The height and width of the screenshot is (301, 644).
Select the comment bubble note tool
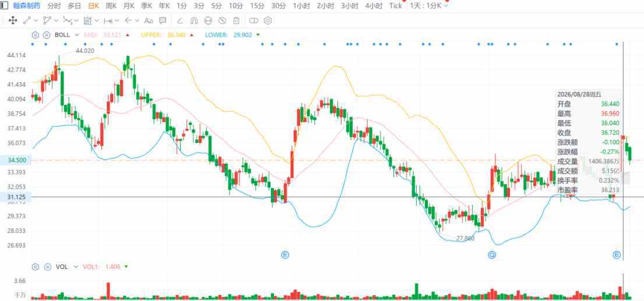click(x=163, y=20)
